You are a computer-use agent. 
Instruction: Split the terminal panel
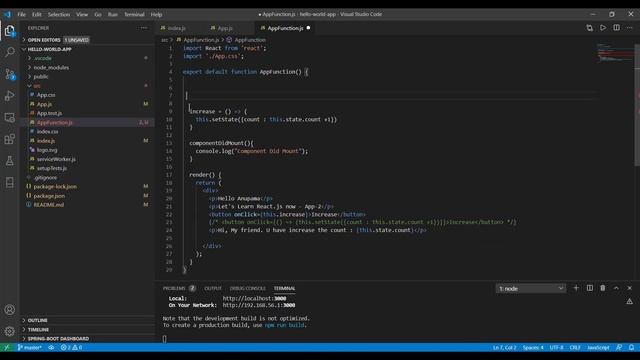click(589, 288)
